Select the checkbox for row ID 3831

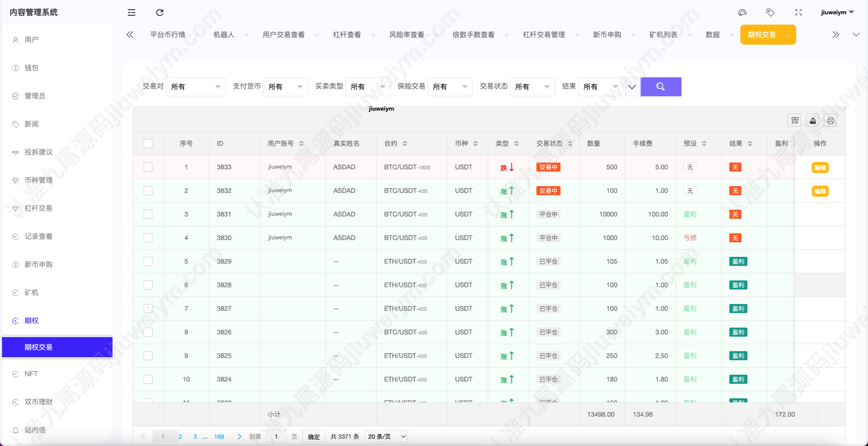pyautogui.click(x=148, y=214)
